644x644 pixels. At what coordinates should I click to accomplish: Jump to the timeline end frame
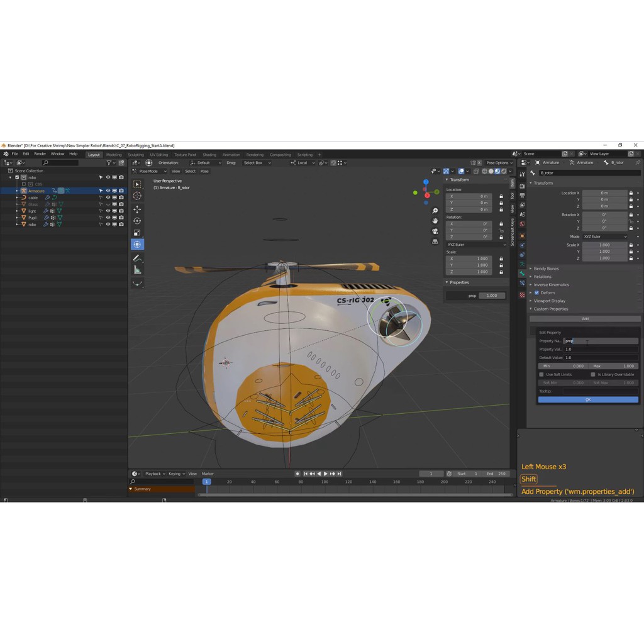(x=341, y=474)
